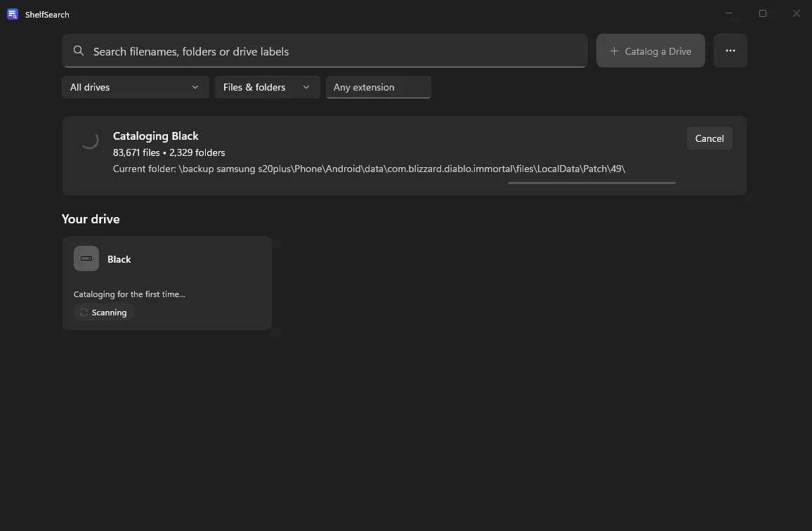Click 'Cataloging for the first time...' text
The height and width of the screenshot is (531, 812).
pos(129,294)
